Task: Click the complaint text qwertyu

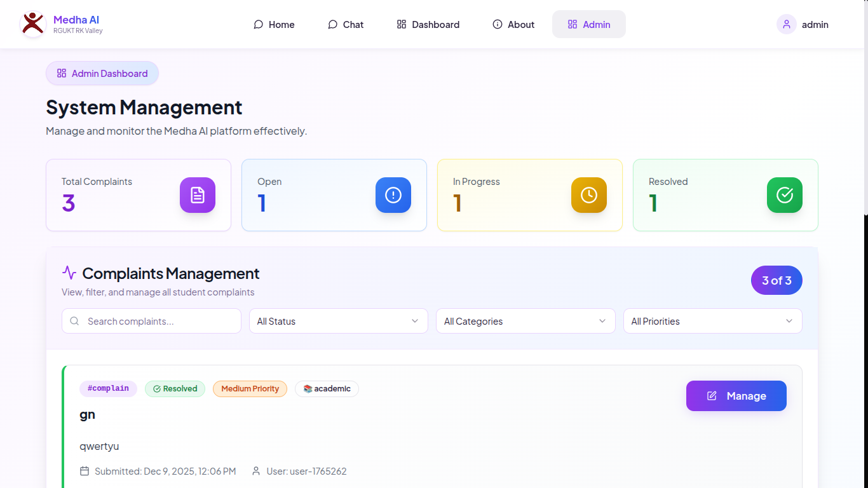Action: (99, 446)
